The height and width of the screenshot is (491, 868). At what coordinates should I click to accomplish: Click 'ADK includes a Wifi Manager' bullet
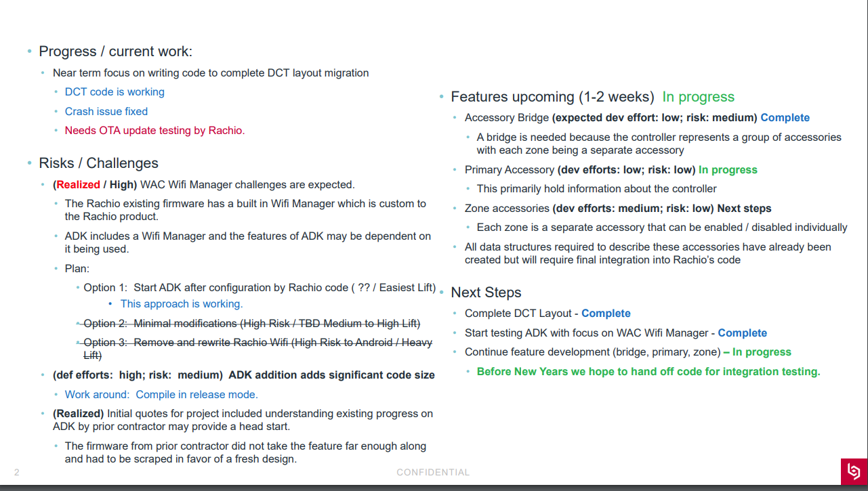point(248,242)
